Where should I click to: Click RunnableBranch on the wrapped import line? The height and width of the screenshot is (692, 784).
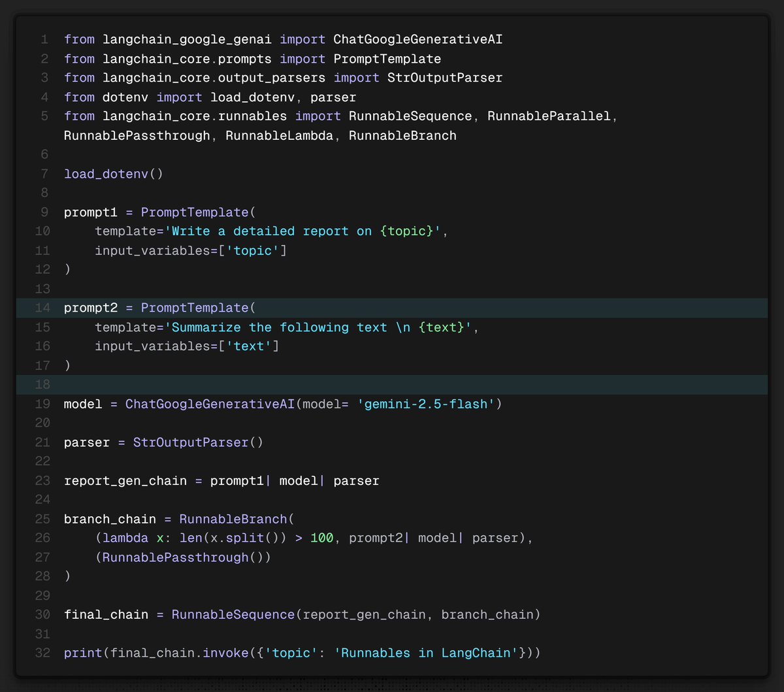coord(402,136)
